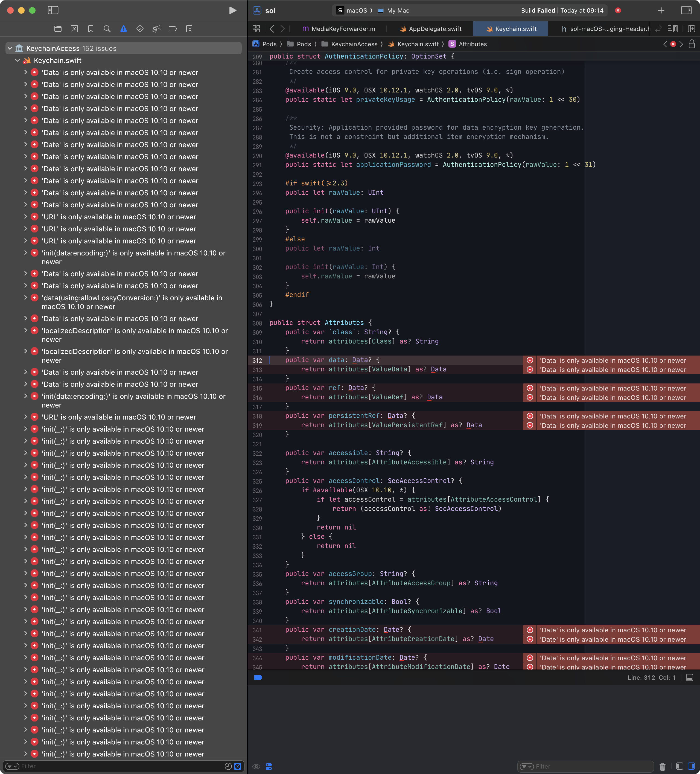Add a new editor split pane
This screenshot has height=774, width=700.
[692, 28]
